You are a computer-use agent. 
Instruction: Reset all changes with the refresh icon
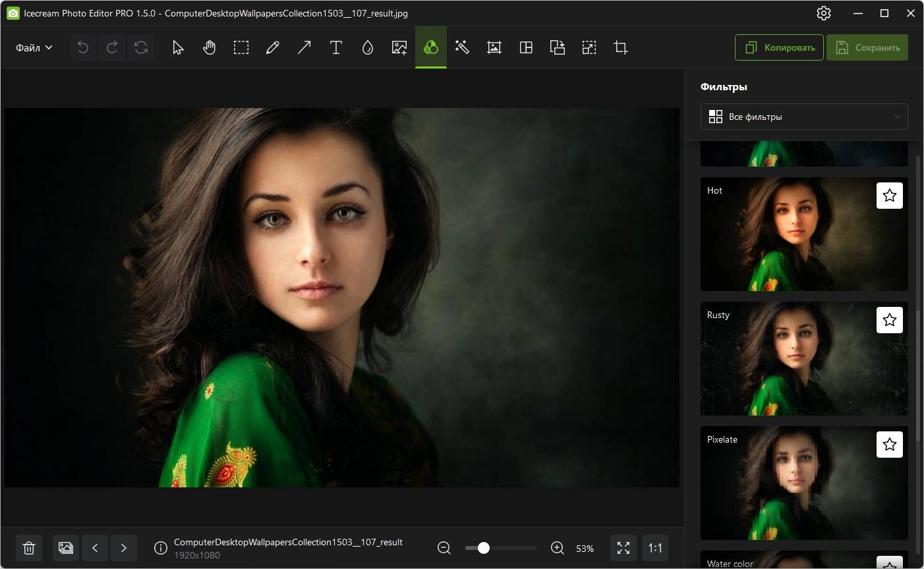point(141,47)
